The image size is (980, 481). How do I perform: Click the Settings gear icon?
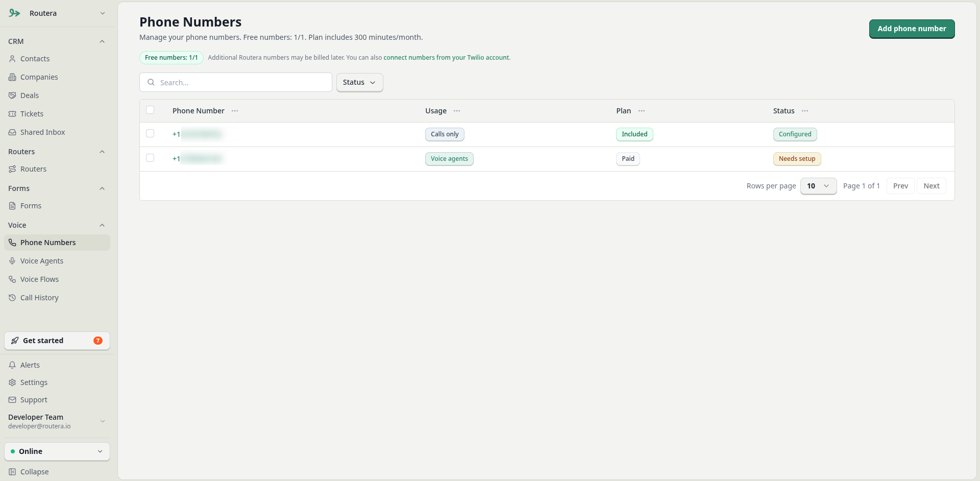[12, 382]
